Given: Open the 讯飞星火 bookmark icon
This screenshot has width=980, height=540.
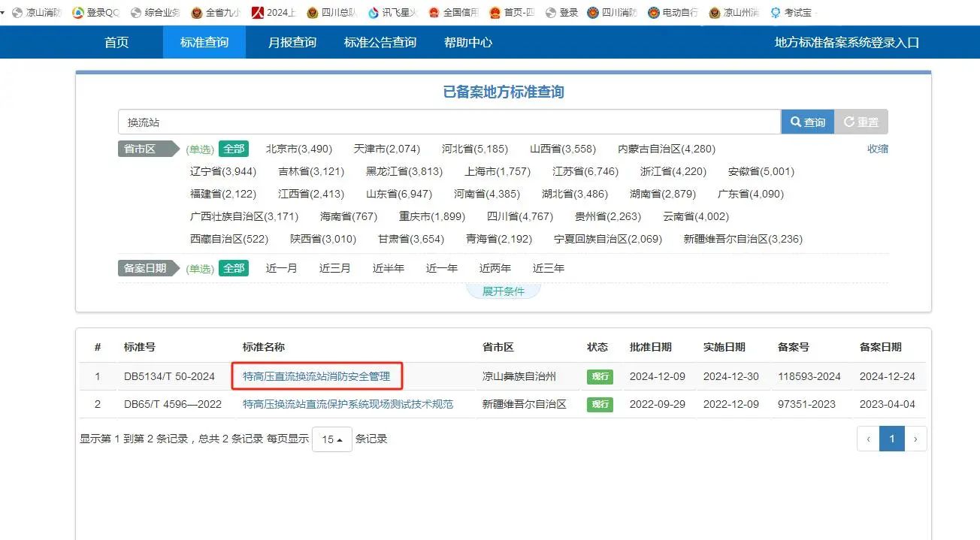Looking at the screenshot, I should point(374,13).
